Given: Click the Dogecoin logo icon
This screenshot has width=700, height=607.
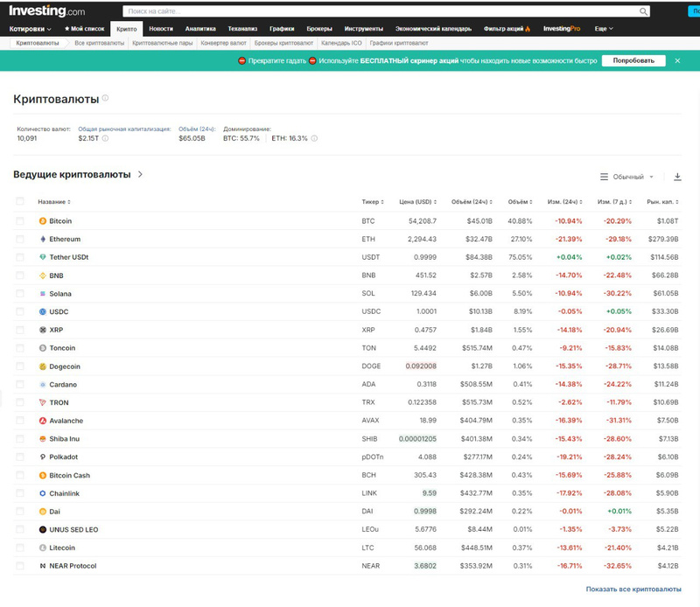Looking at the screenshot, I should pyautogui.click(x=42, y=366).
